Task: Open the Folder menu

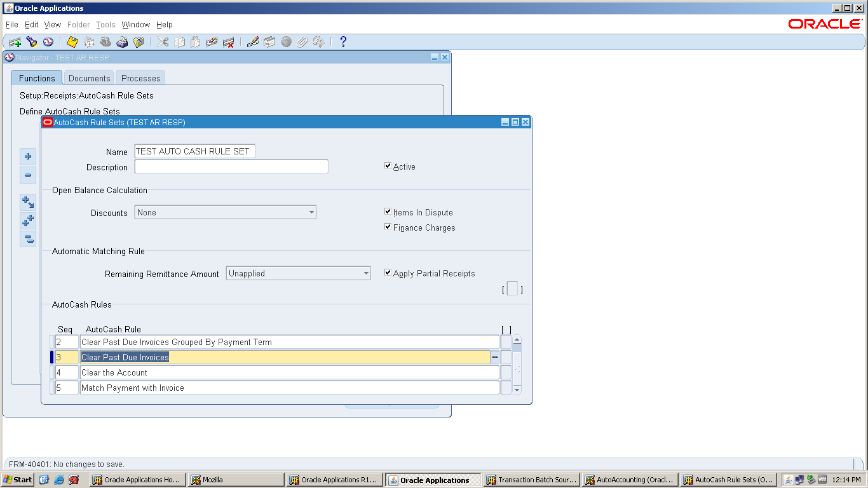Action: click(x=79, y=25)
